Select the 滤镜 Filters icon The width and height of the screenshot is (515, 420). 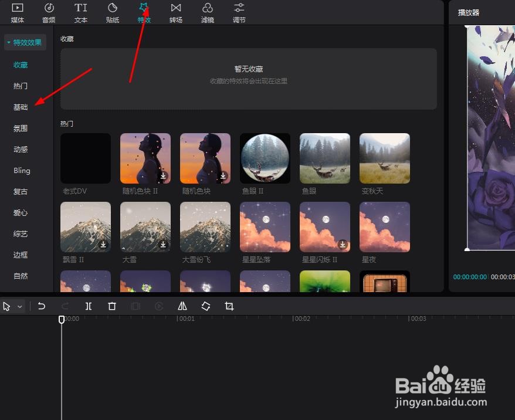[208, 12]
